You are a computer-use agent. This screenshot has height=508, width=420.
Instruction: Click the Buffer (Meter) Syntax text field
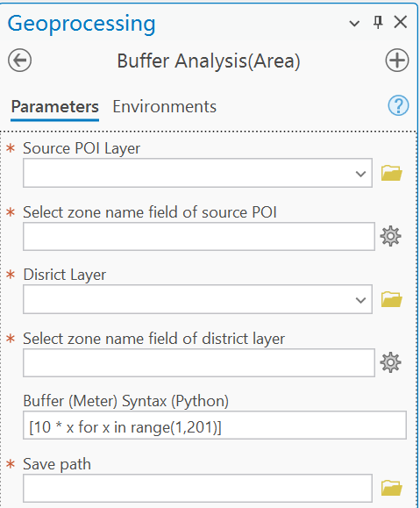tap(215, 425)
